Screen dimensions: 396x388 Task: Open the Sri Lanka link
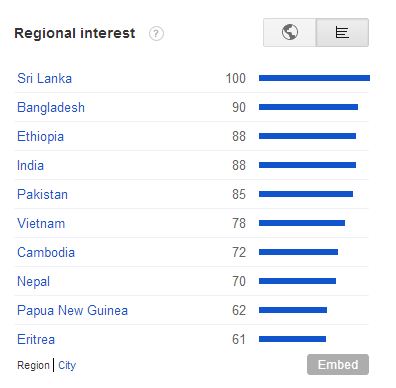44,78
